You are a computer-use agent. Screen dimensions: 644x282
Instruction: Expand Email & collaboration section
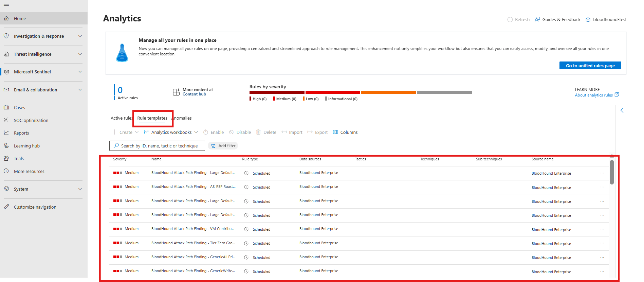(80, 90)
